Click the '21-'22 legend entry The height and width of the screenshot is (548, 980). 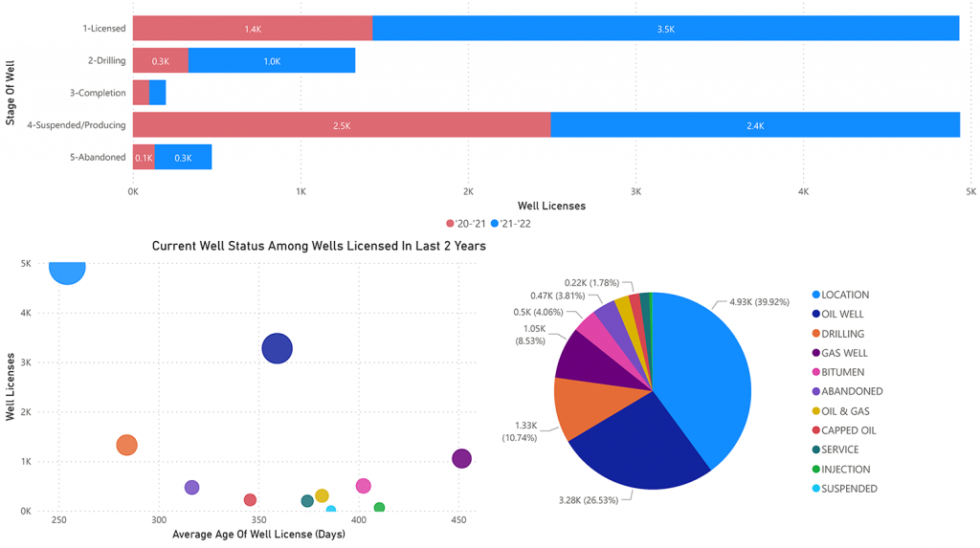click(511, 224)
